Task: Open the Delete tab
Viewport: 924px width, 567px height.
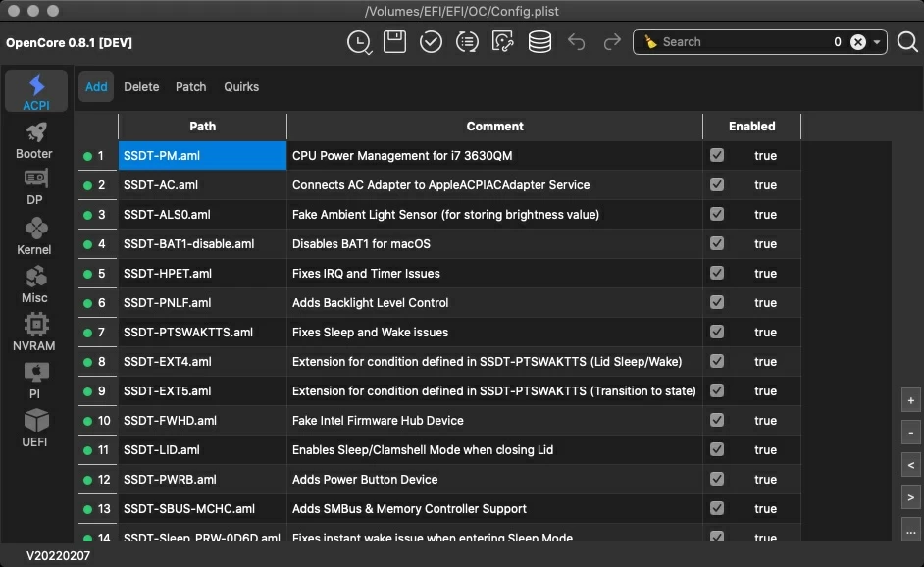Action: pyautogui.click(x=141, y=86)
